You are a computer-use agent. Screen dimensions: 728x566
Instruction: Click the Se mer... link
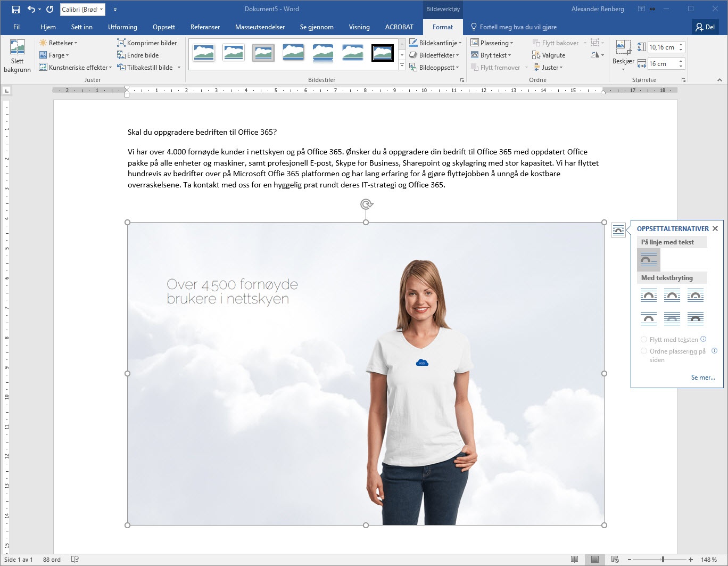[703, 377]
